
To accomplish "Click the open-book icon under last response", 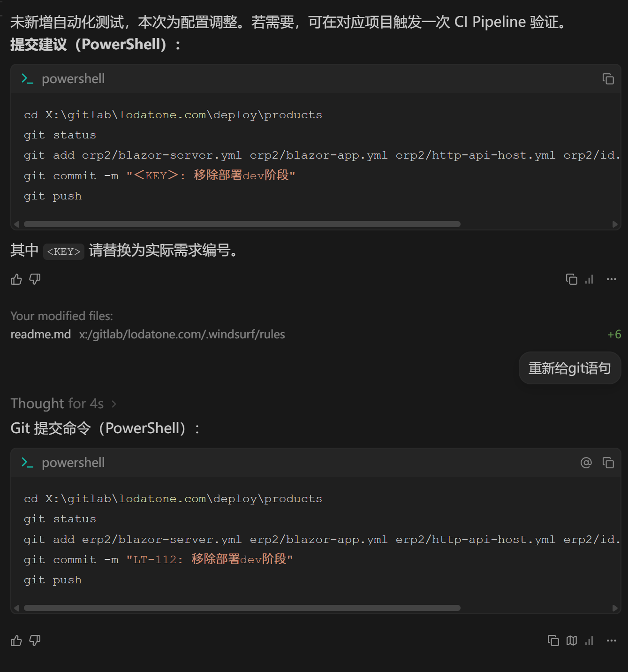I will coord(571,641).
